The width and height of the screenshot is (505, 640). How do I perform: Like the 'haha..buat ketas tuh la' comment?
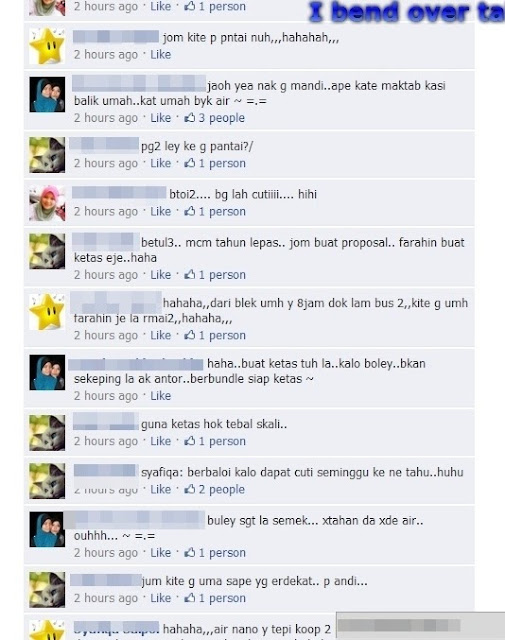[160, 396]
